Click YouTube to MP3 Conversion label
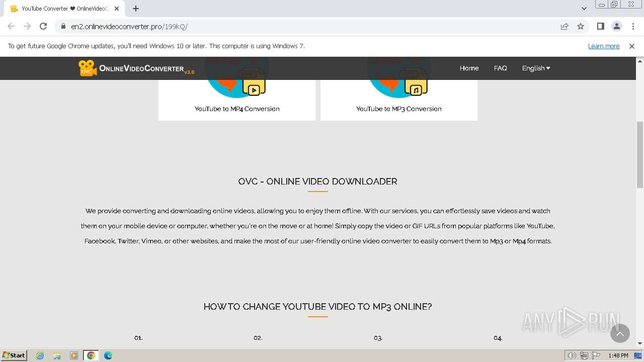 click(398, 109)
